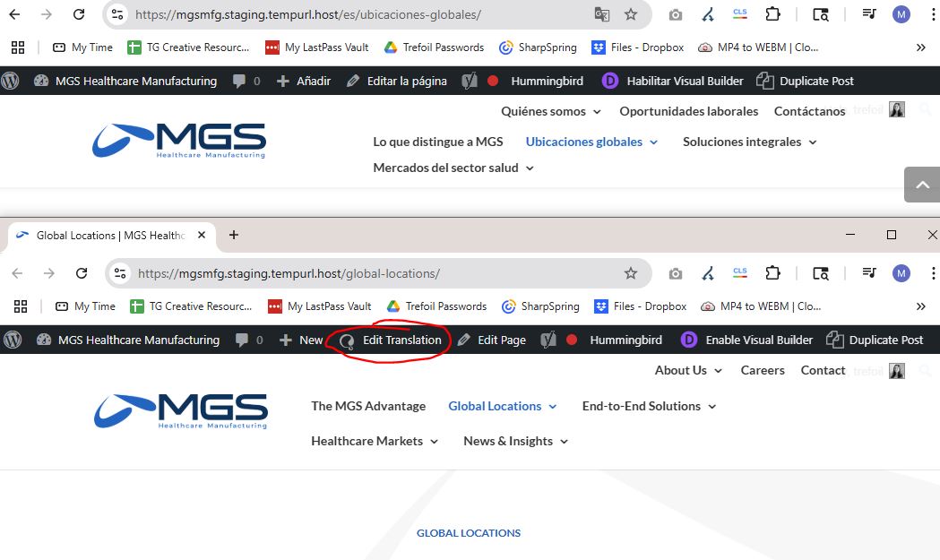Click the MGS logo on the Spanish page

[179, 141]
